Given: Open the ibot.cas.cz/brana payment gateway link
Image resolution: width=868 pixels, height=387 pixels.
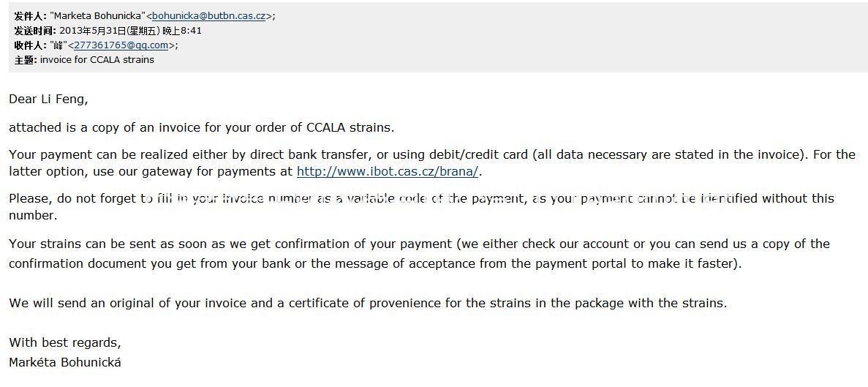Looking at the screenshot, I should pos(388,172).
